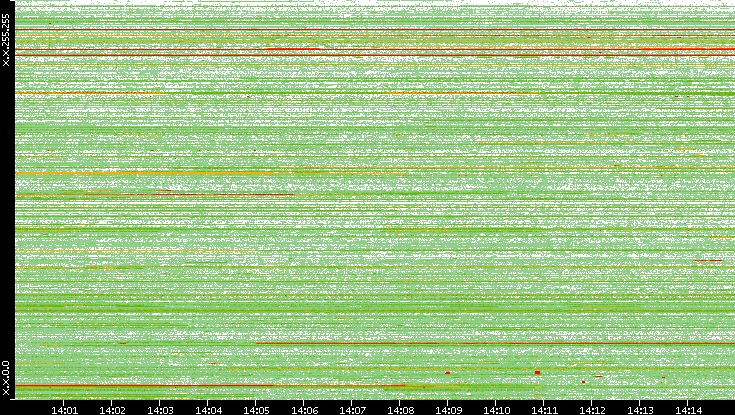Click the x.x.0.0 axis label
735x415 pixels.
click(x=6, y=378)
